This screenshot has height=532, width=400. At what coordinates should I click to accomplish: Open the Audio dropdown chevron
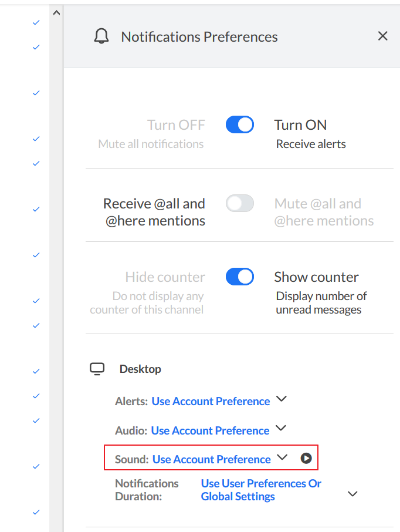point(281,428)
